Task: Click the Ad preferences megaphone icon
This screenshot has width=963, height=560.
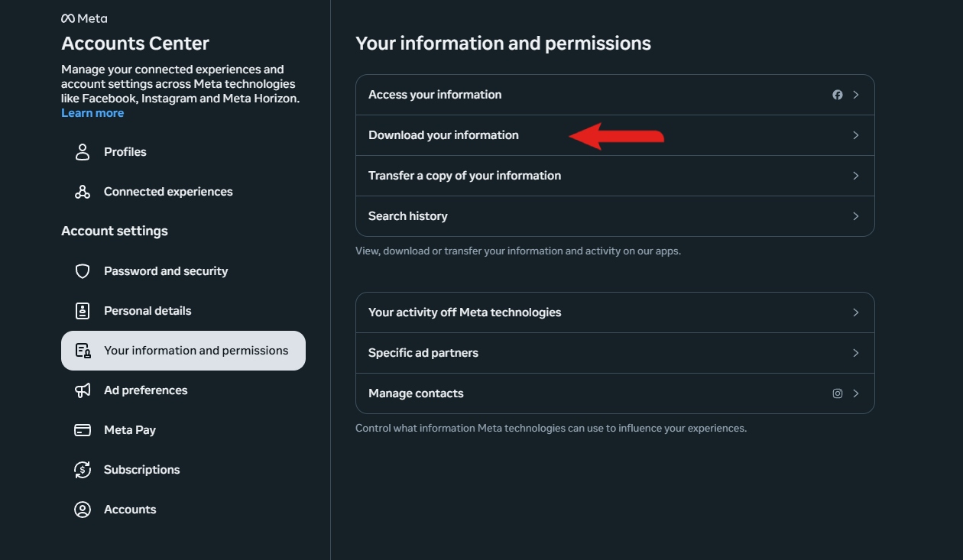Action: (x=83, y=390)
